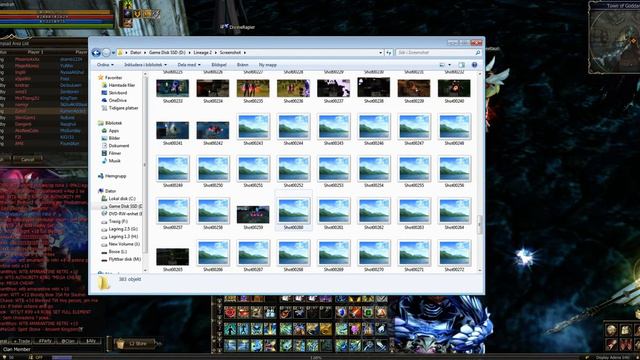Open Lagring 2.5 (G:) drive
Screen dimensions: 640x360
pyautogui.click(x=120, y=229)
